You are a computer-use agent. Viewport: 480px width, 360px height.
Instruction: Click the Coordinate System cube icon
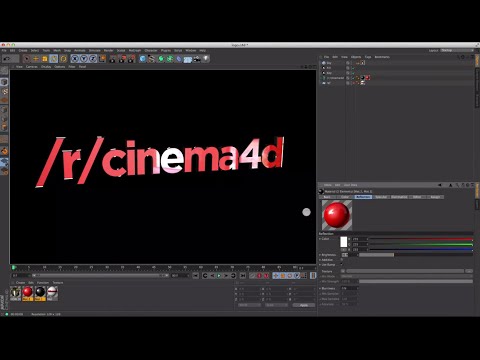102,59
